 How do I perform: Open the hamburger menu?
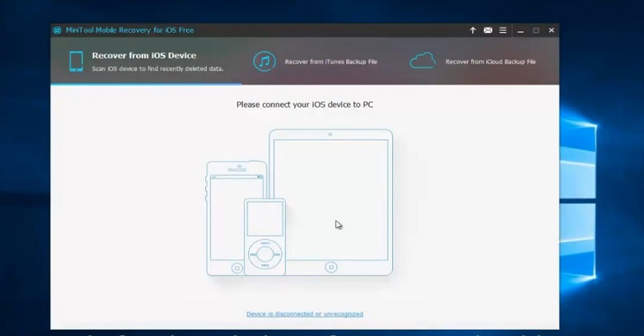pyautogui.click(x=503, y=31)
